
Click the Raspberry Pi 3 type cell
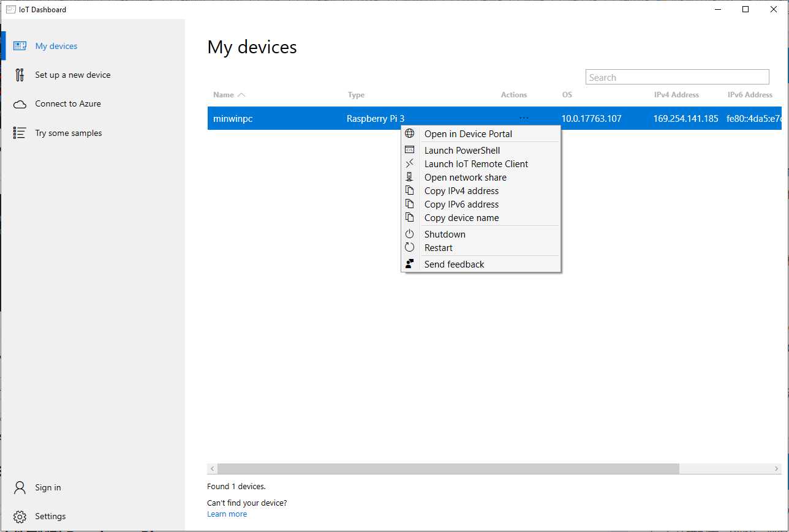click(x=376, y=119)
